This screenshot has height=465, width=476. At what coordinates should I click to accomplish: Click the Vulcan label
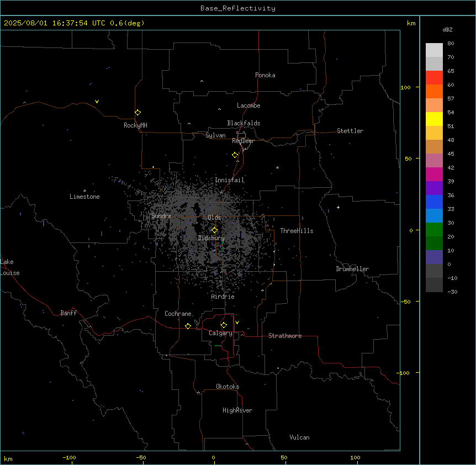pos(299,437)
